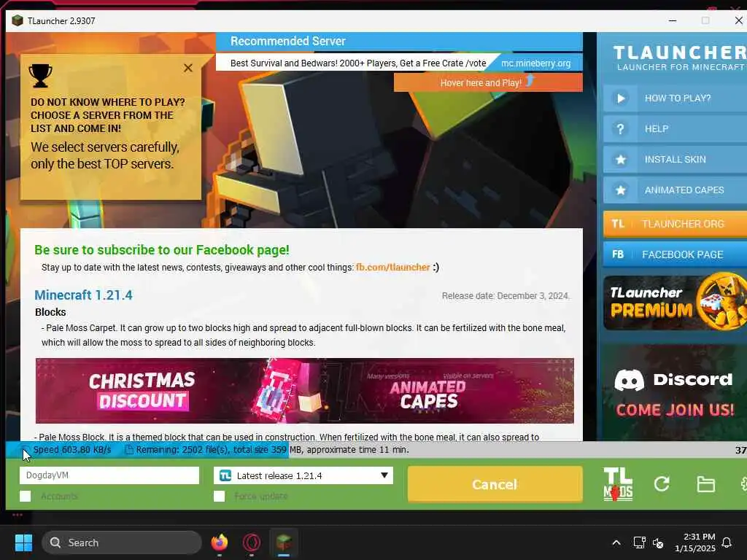Toggle the Force update checkbox
Viewport: 747px width, 560px height.
coord(219,496)
